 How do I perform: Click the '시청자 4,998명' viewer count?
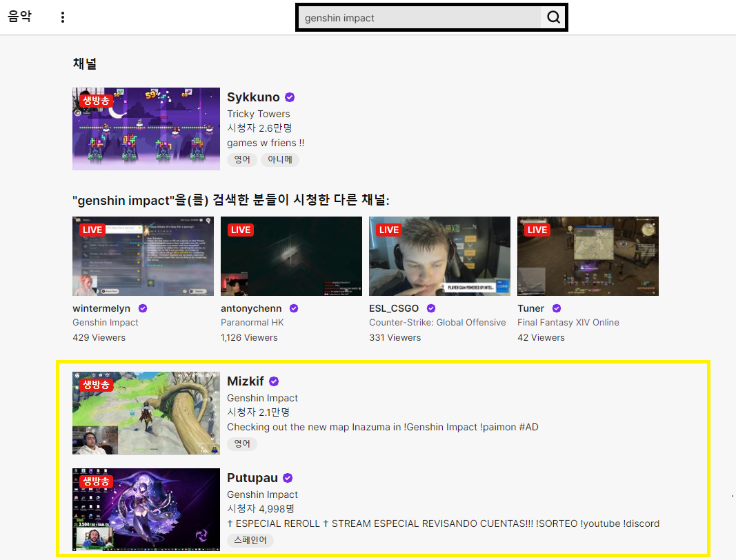coord(261,509)
